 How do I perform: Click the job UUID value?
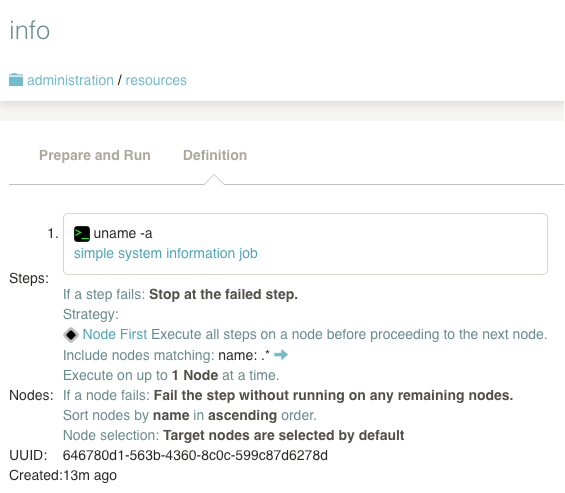coord(195,456)
